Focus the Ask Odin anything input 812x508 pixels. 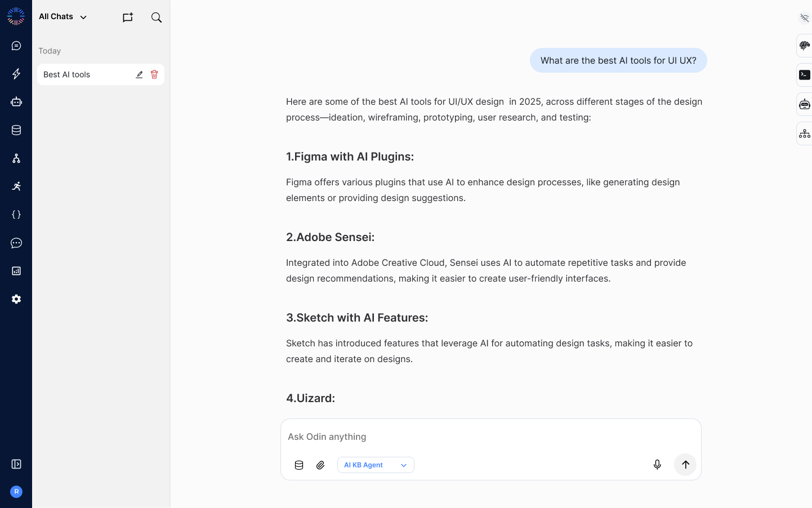click(491, 436)
